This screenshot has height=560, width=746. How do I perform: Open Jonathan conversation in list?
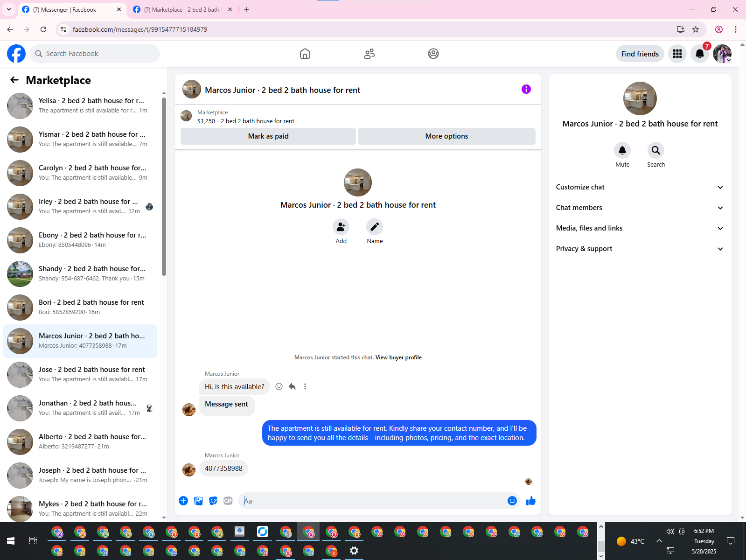[80, 408]
